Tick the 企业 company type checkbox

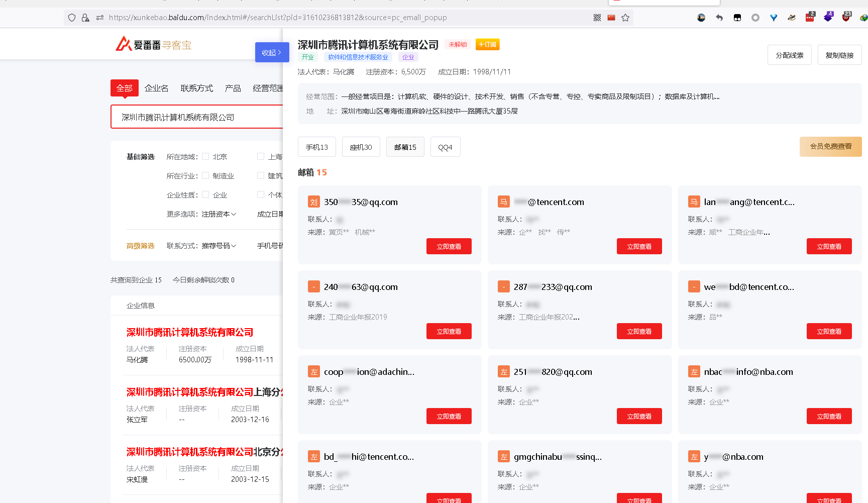[x=205, y=195]
